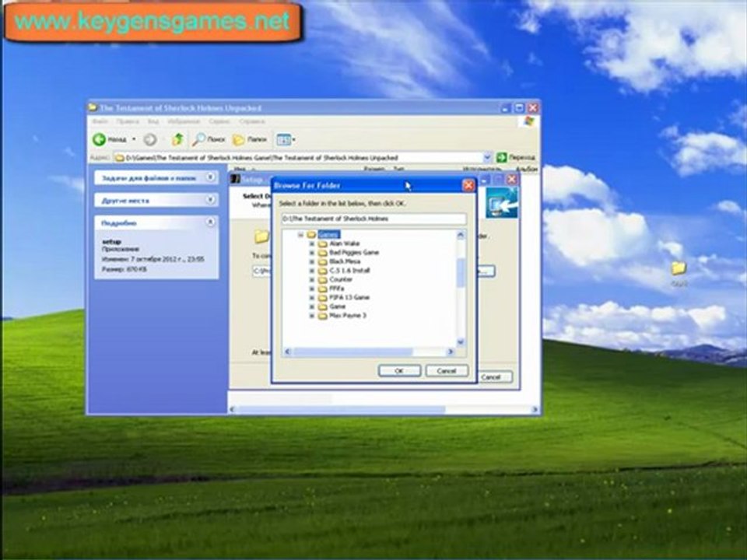Image resolution: width=747 pixels, height=560 pixels.
Task: Expand the 'Другие места' sidebar panel
Action: [210, 200]
